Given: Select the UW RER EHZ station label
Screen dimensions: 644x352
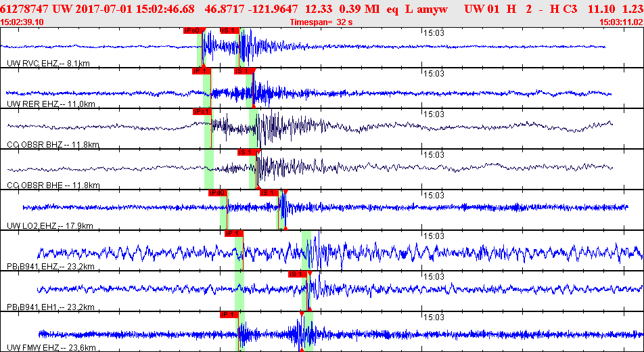Looking at the screenshot, I should pos(51,104).
